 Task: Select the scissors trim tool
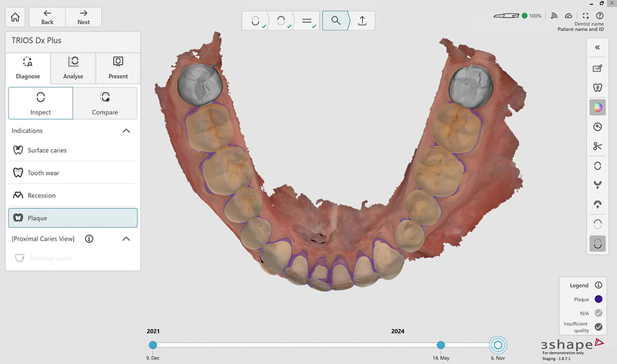(597, 146)
